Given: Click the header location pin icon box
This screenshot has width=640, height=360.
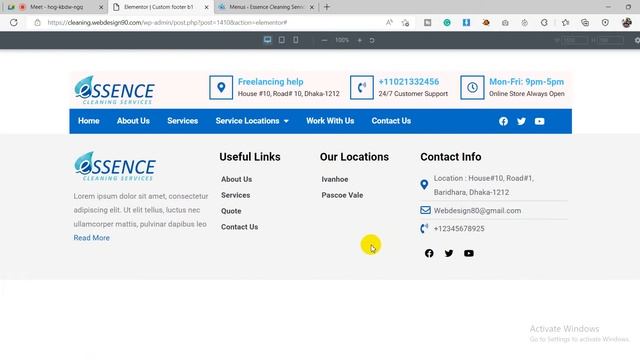Looking at the screenshot, I should pos(221,87).
